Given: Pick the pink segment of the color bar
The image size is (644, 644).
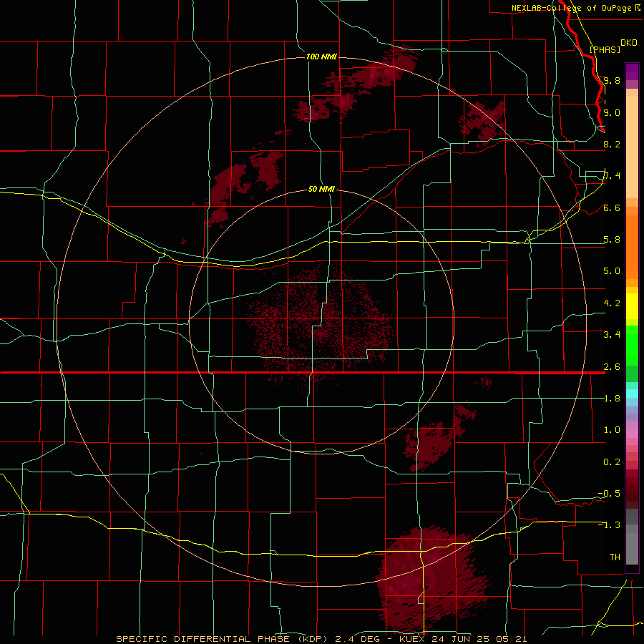Looking at the screenshot, I should tap(632, 434).
